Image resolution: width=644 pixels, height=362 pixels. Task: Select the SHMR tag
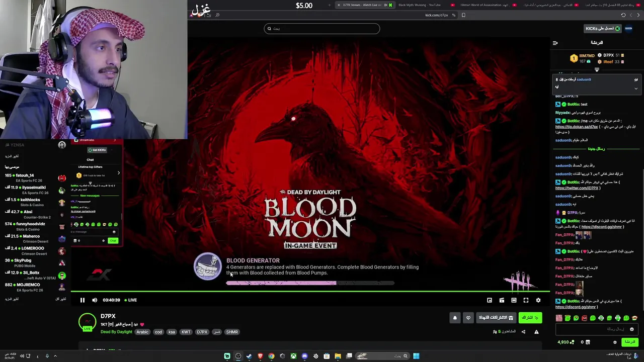232,332
